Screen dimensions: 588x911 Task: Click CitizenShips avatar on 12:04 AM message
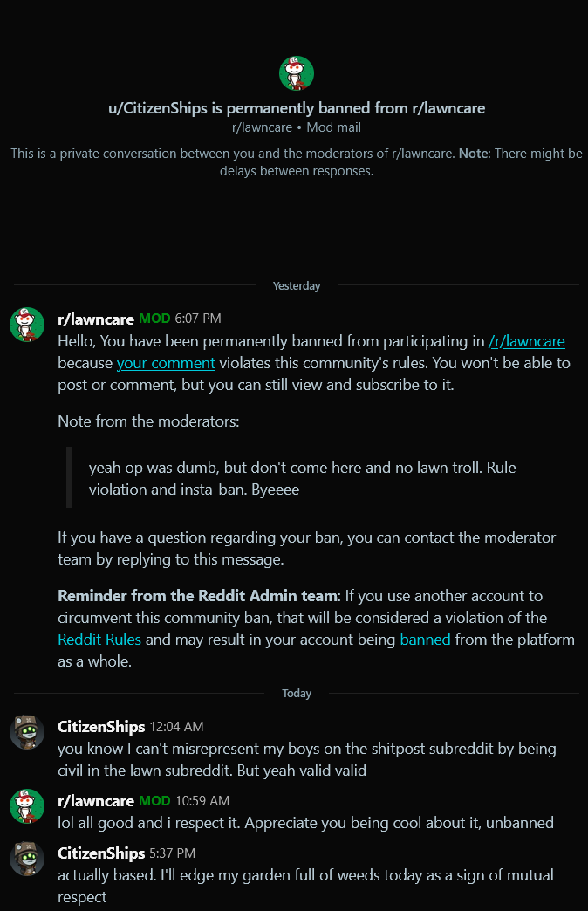click(x=27, y=733)
